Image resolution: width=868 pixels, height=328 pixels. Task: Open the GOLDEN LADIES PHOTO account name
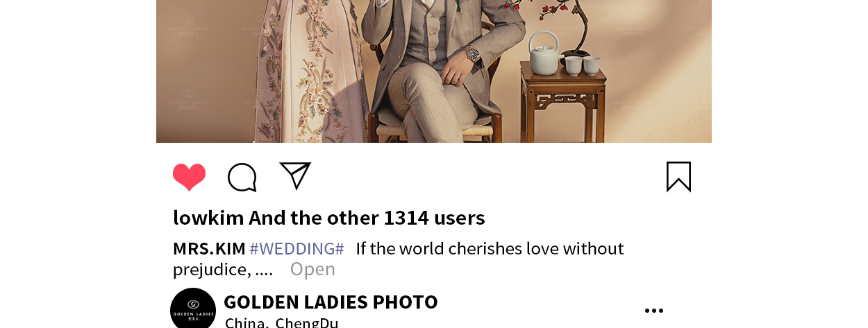(331, 302)
